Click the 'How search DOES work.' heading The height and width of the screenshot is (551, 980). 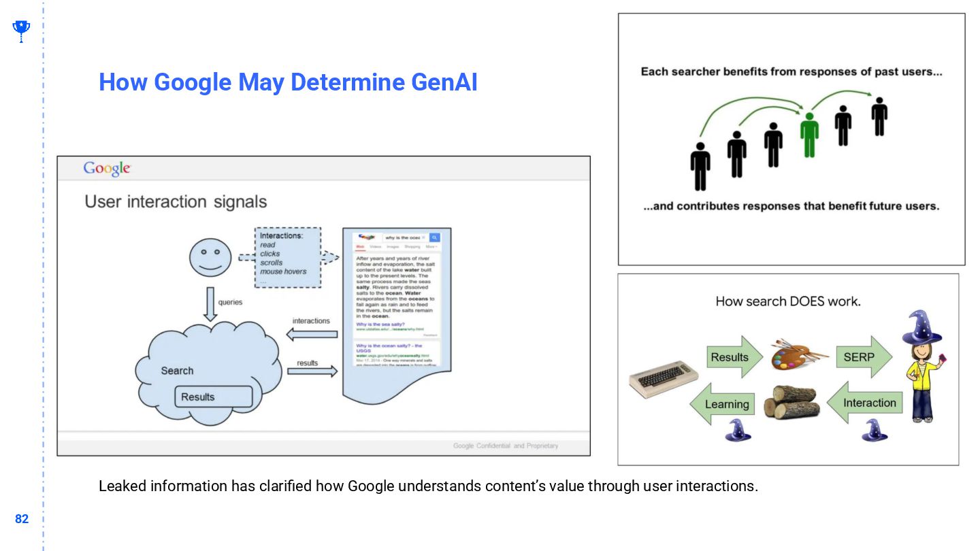click(x=788, y=301)
